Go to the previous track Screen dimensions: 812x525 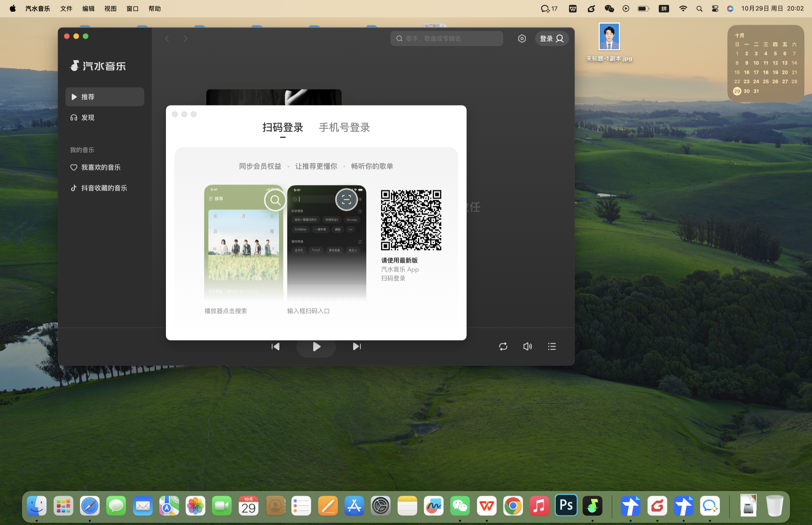pos(275,346)
